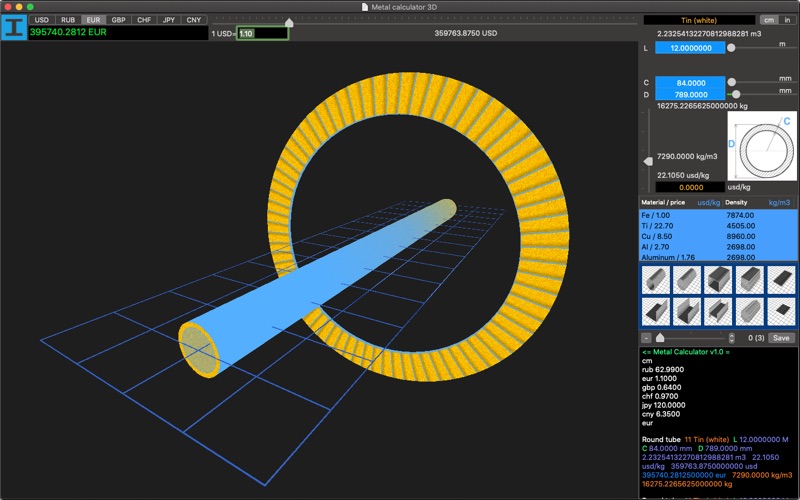The height and width of the screenshot is (500, 800).
Task: Click the jpy 120.0000 log line
Action: coord(663,405)
